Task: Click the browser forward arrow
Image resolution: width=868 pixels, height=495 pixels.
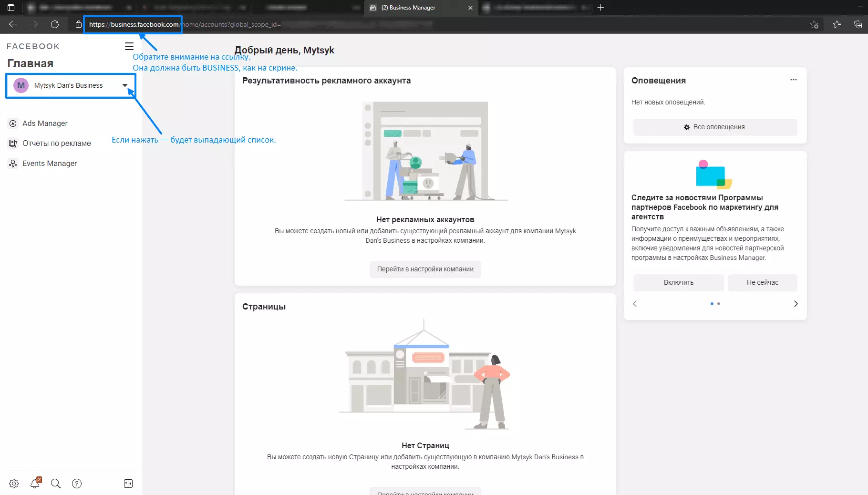Action: click(x=34, y=24)
